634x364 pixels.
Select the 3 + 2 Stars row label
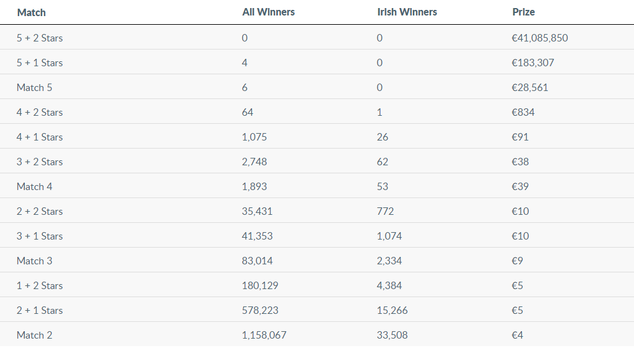pos(40,162)
